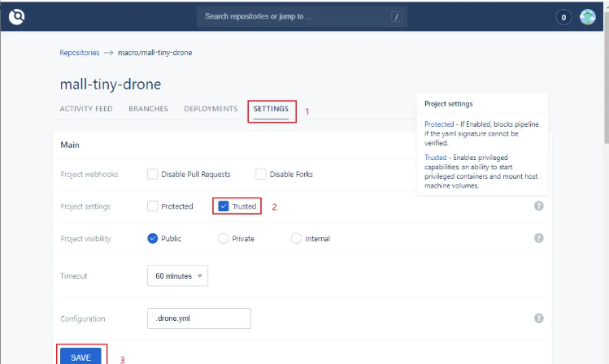Click the Timeout label
The width and height of the screenshot is (609, 364).
pyautogui.click(x=74, y=276)
